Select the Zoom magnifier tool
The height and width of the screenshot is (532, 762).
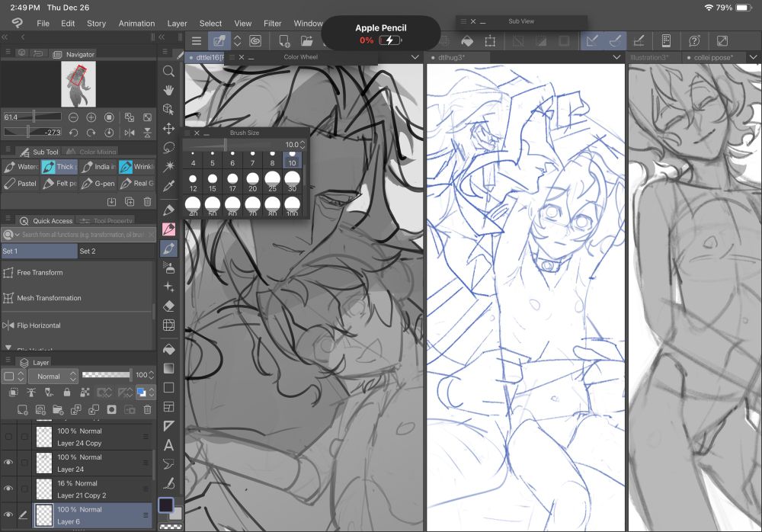coord(168,71)
